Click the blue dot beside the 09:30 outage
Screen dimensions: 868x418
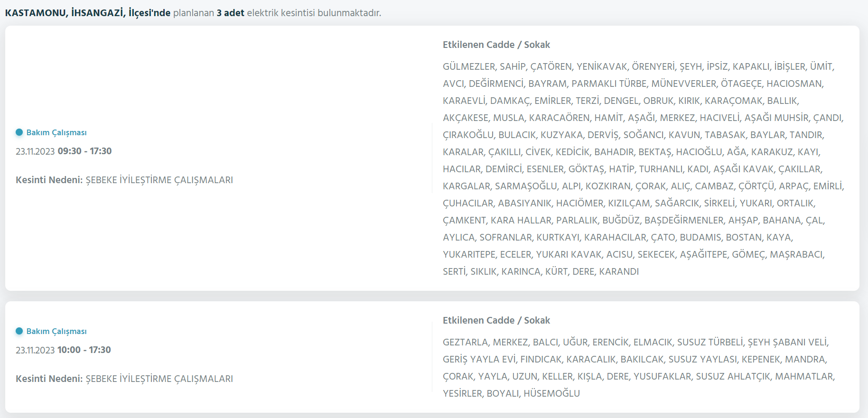[19, 132]
